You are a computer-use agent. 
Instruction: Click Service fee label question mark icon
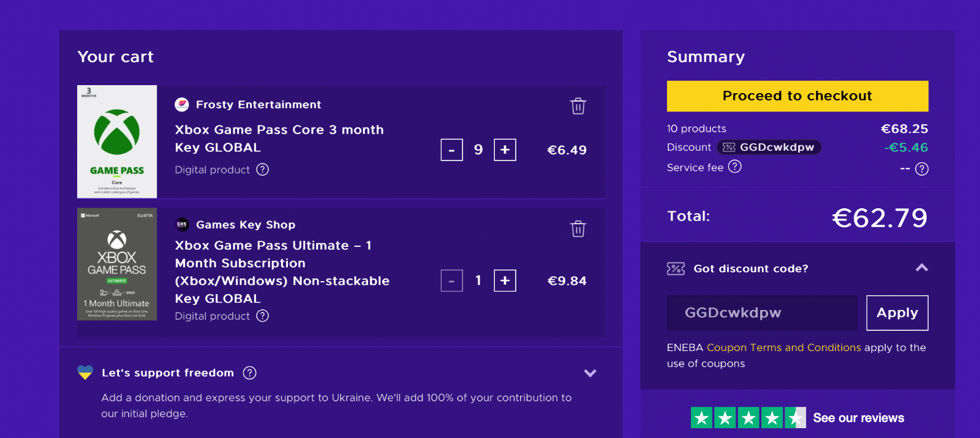coord(735,167)
